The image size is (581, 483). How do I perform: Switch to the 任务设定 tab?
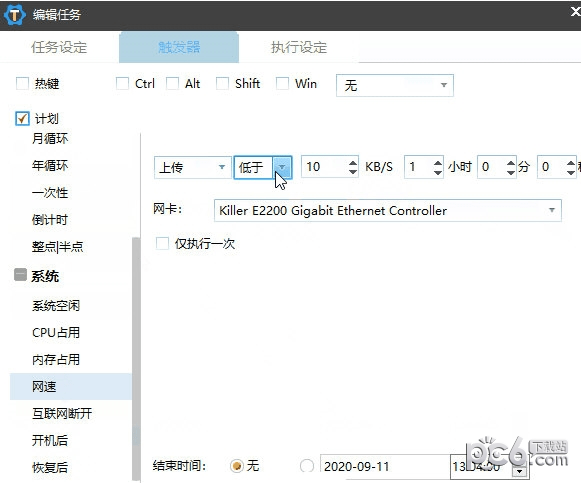59,47
